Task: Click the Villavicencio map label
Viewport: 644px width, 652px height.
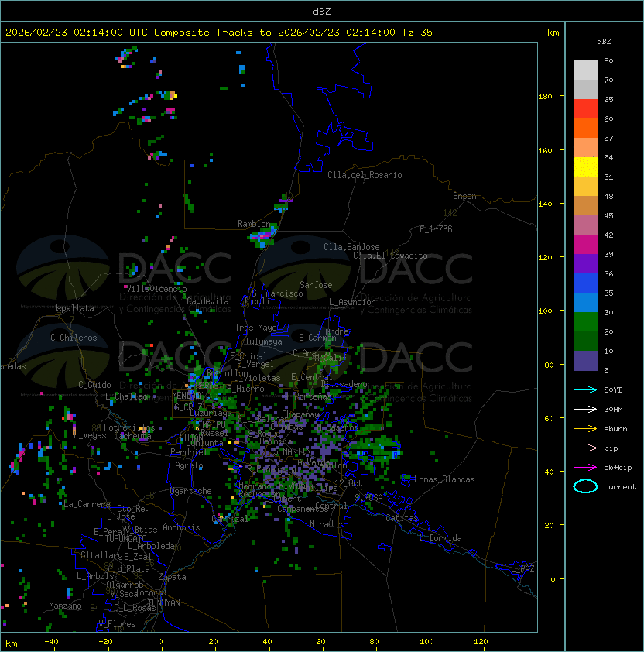Action: pyautogui.click(x=156, y=289)
